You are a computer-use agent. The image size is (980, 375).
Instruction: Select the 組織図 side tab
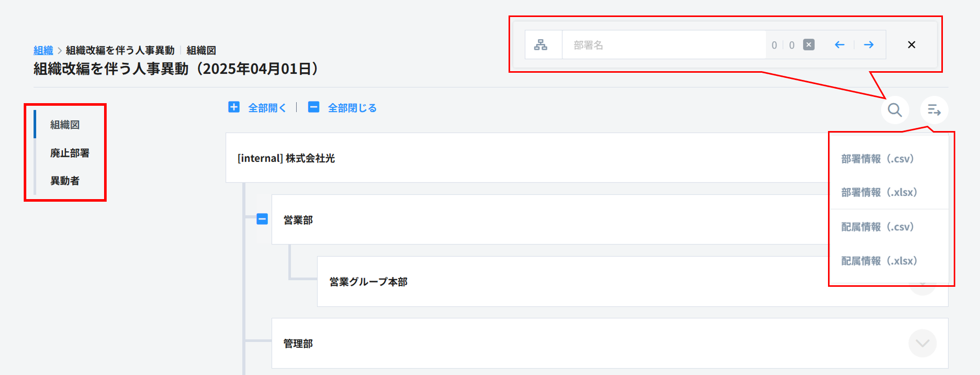(x=65, y=125)
